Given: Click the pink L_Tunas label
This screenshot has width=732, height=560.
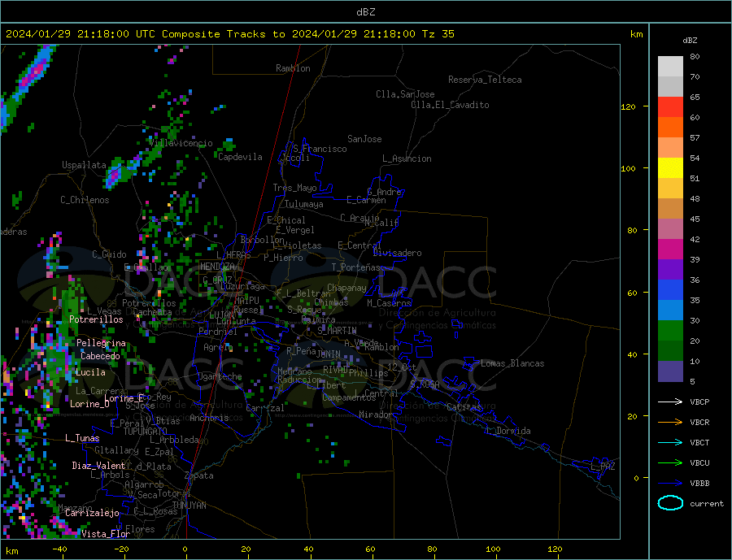Looking at the screenshot, I should tap(82, 438).
